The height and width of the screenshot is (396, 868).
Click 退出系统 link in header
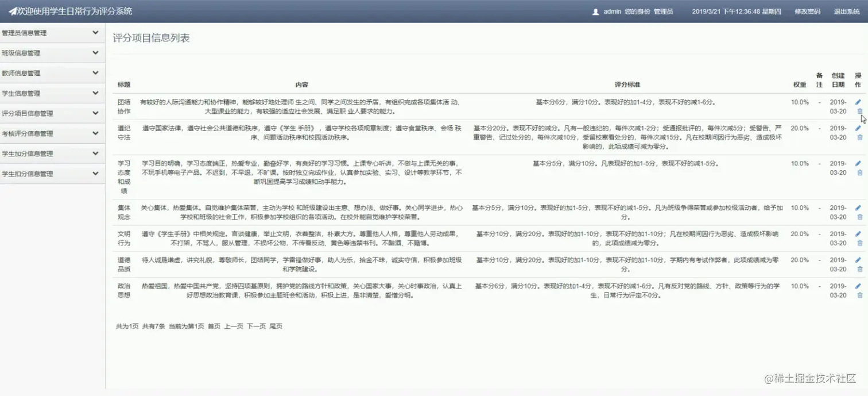tap(847, 11)
